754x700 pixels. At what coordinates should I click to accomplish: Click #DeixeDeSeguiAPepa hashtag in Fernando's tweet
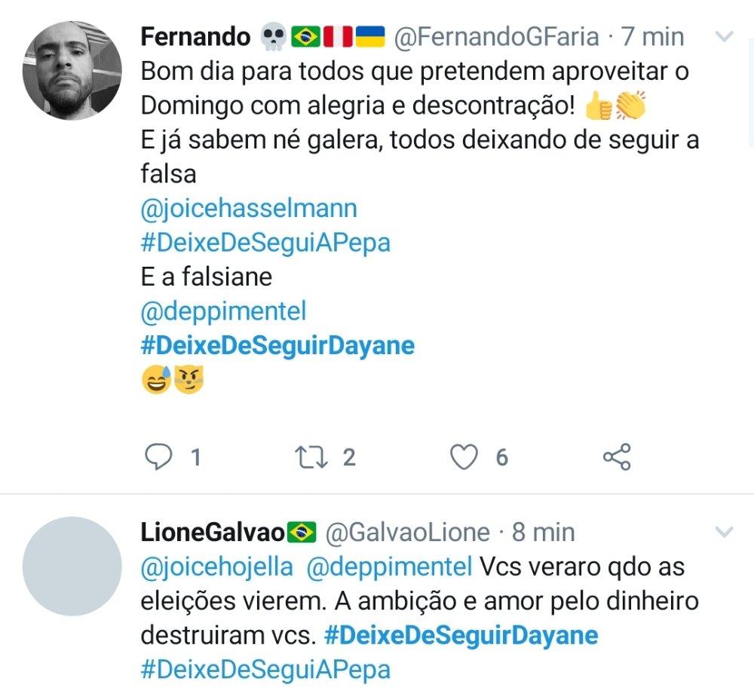point(265,243)
